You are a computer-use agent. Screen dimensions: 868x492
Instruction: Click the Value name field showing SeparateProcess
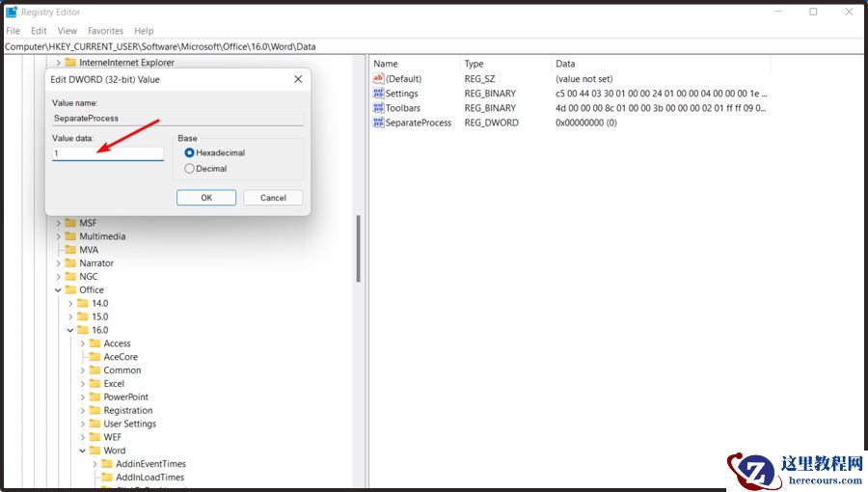(x=177, y=118)
